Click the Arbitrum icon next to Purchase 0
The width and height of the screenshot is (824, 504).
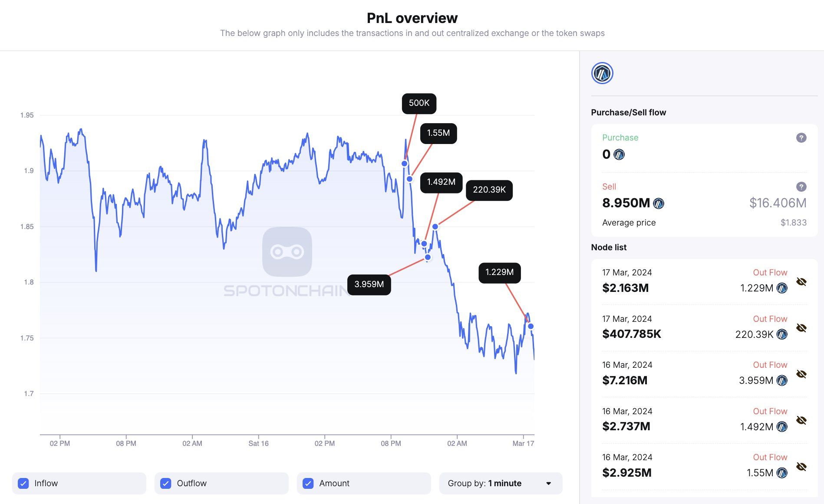[x=619, y=154]
